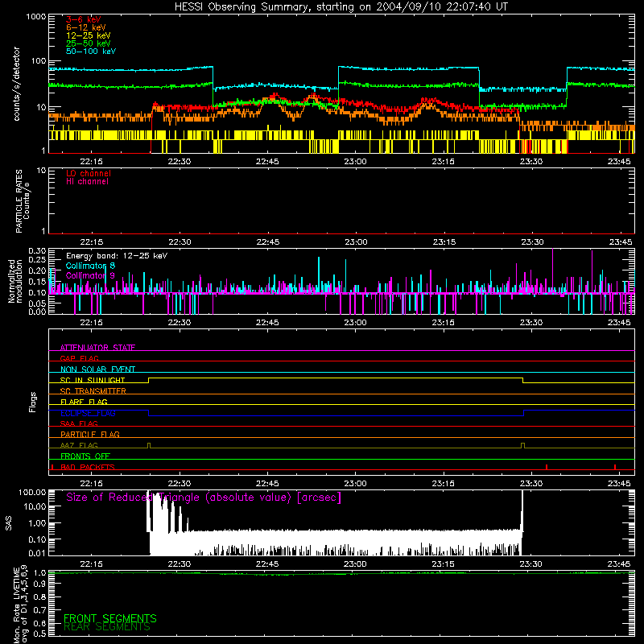Click the 100.00 tick on SAS plot
Image resolution: width=644 pixels, height=644 pixels.
click(x=32, y=492)
